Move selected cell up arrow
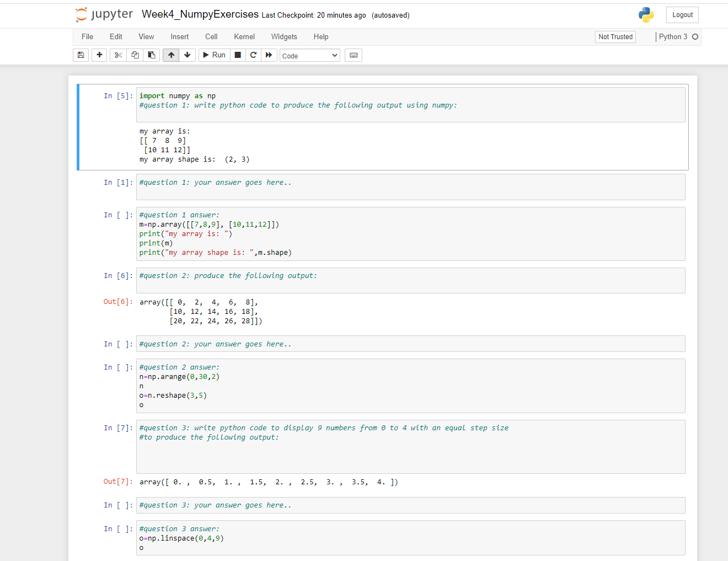The width and height of the screenshot is (728, 561). (x=171, y=55)
